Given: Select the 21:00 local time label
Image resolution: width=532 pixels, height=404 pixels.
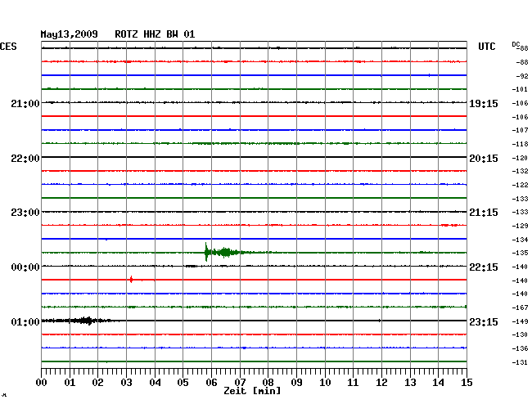Looking at the screenshot, I should pyautogui.click(x=25, y=103).
